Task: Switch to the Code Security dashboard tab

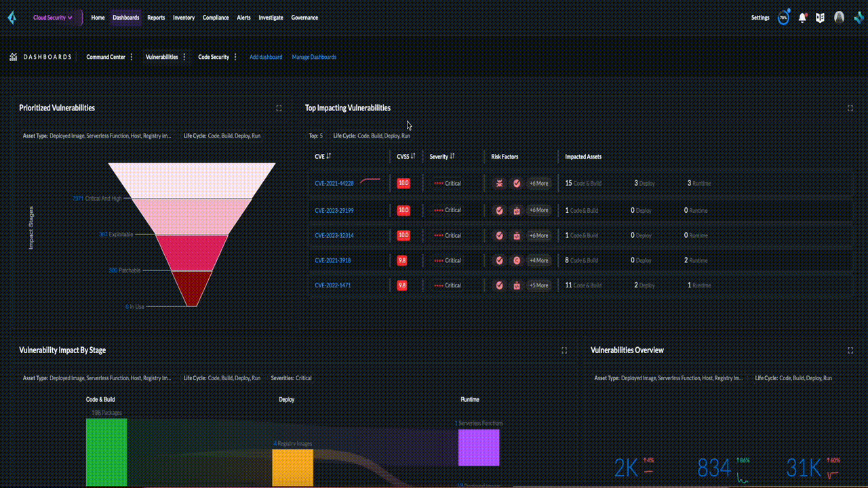Action: pos(214,57)
